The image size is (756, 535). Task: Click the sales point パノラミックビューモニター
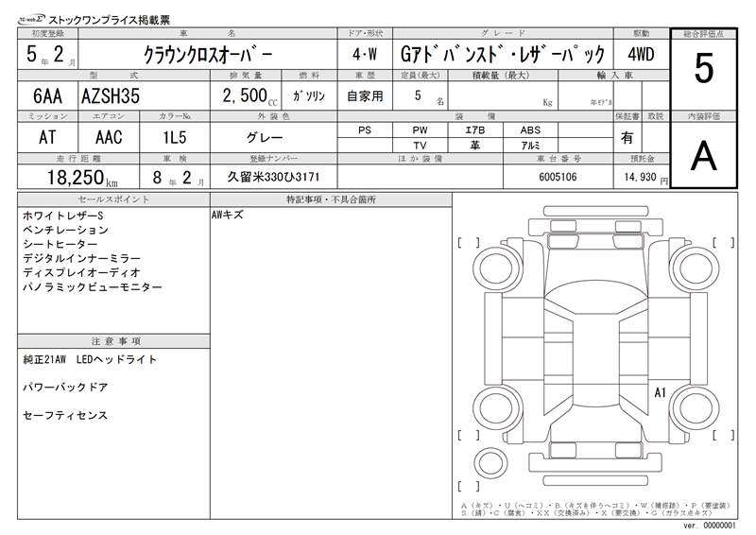93,287
